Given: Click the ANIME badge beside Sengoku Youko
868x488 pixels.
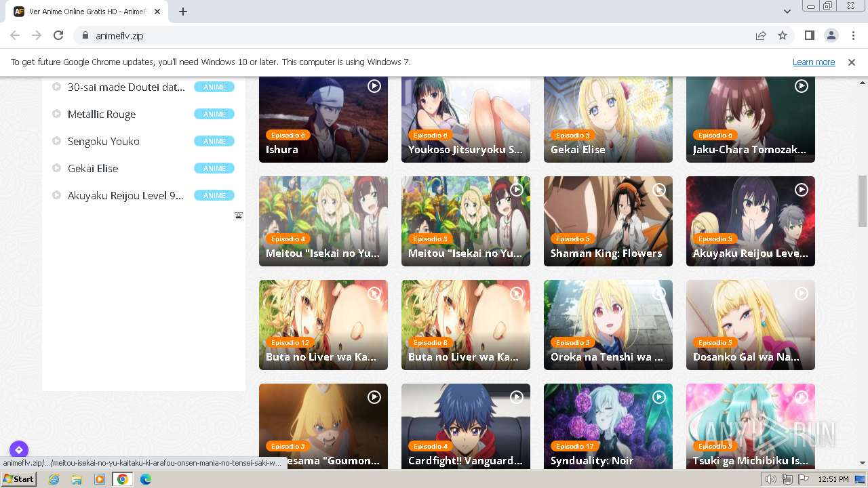Looking at the screenshot, I should point(214,141).
